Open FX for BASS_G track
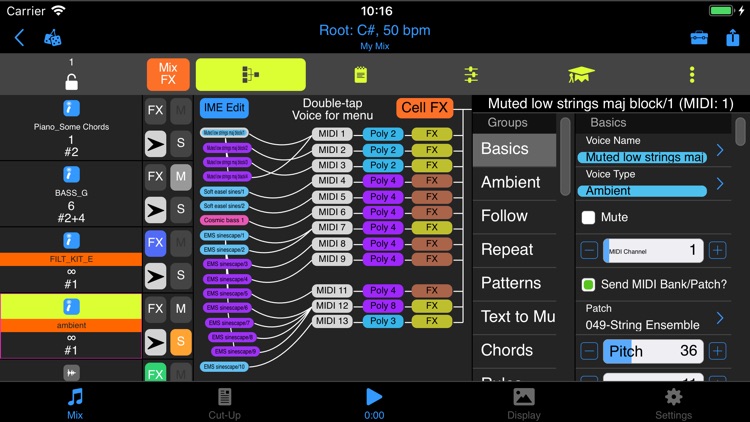 (x=155, y=177)
